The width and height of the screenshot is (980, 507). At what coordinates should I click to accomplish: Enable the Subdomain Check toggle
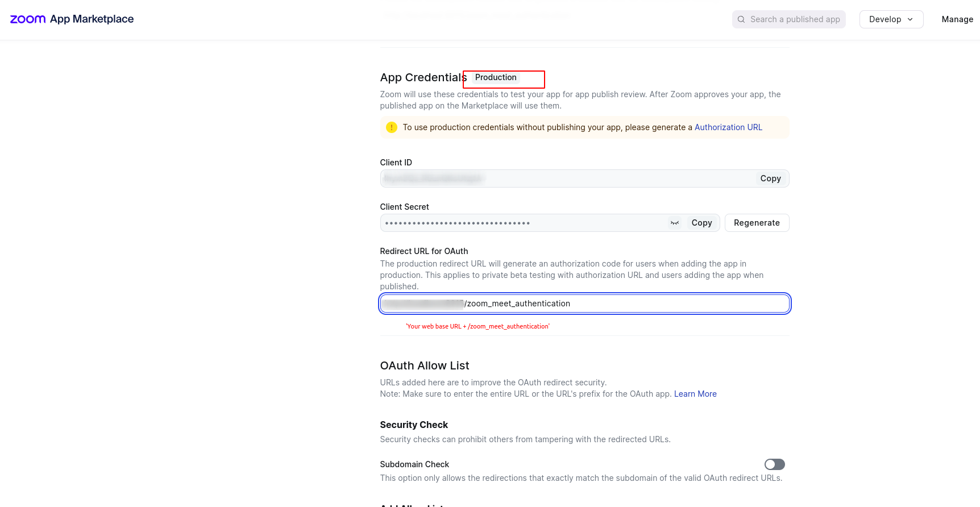(x=774, y=464)
